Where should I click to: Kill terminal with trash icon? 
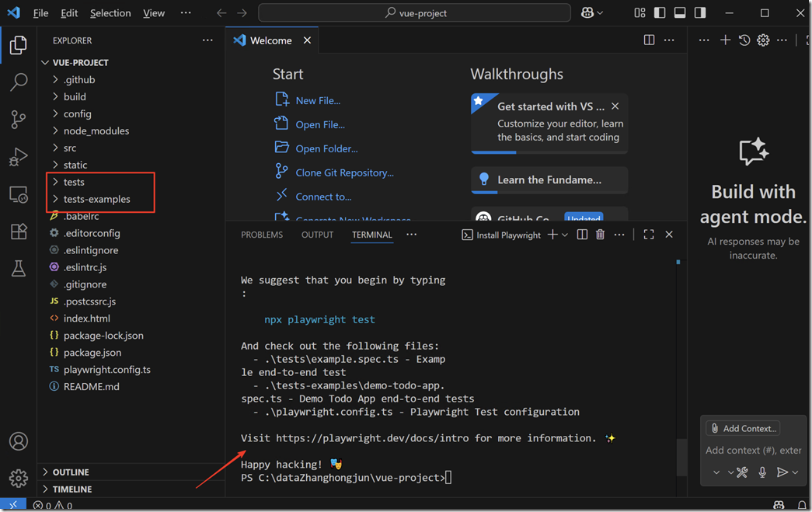(600, 235)
